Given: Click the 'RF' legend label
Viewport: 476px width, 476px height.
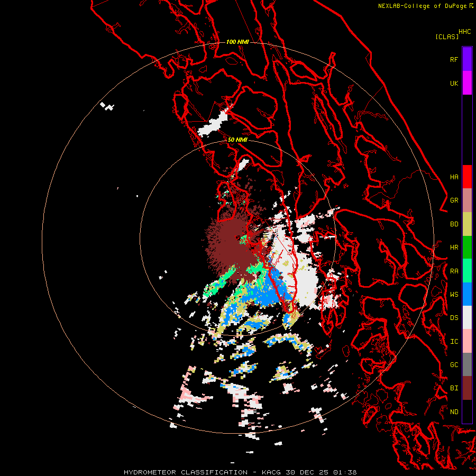Looking at the screenshot, I should pyautogui.click(x=454, y=59).
